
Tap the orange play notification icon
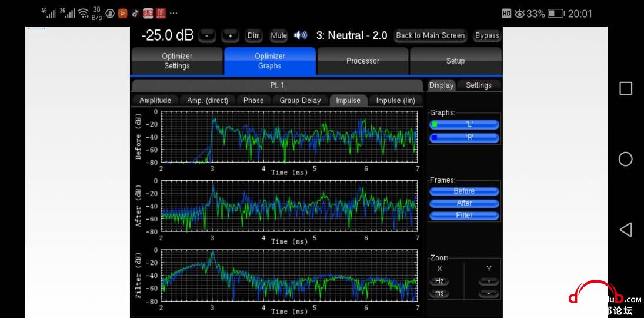coord(122,14)
